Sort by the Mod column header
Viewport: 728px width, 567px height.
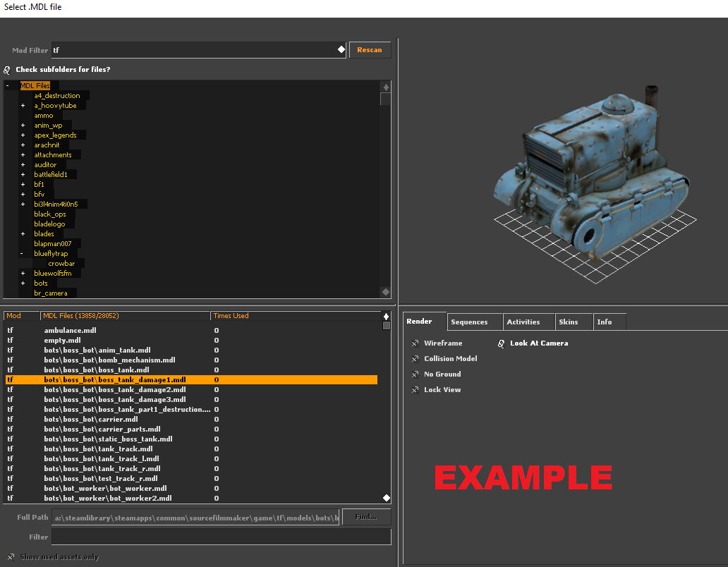pyautogui.click(x=22, y=315)
